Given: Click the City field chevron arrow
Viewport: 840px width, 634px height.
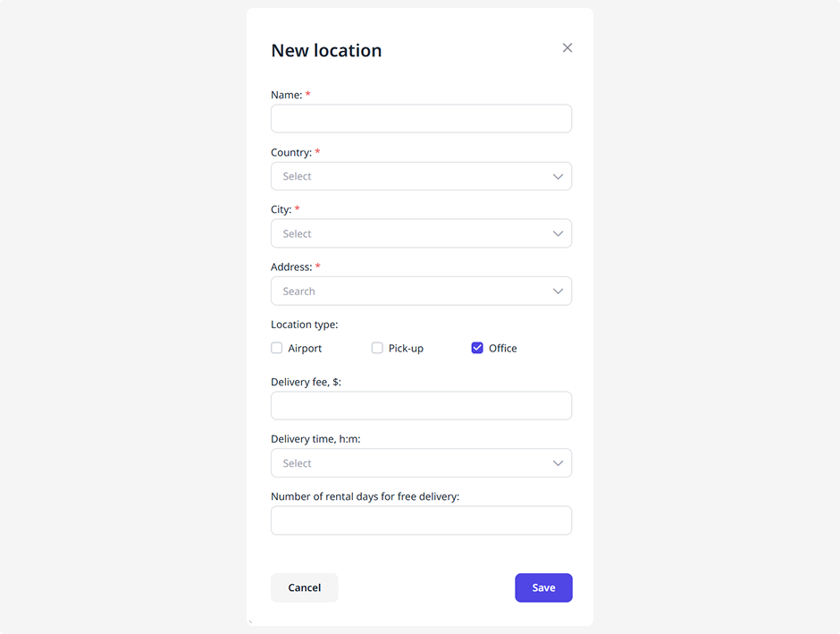Looking at the screenshot, I should point(558,233).
